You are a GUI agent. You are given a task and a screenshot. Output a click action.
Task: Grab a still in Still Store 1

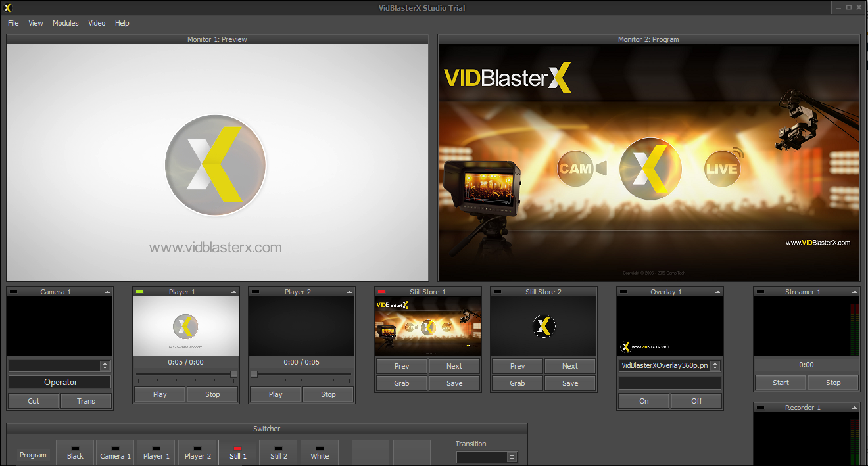402,383
